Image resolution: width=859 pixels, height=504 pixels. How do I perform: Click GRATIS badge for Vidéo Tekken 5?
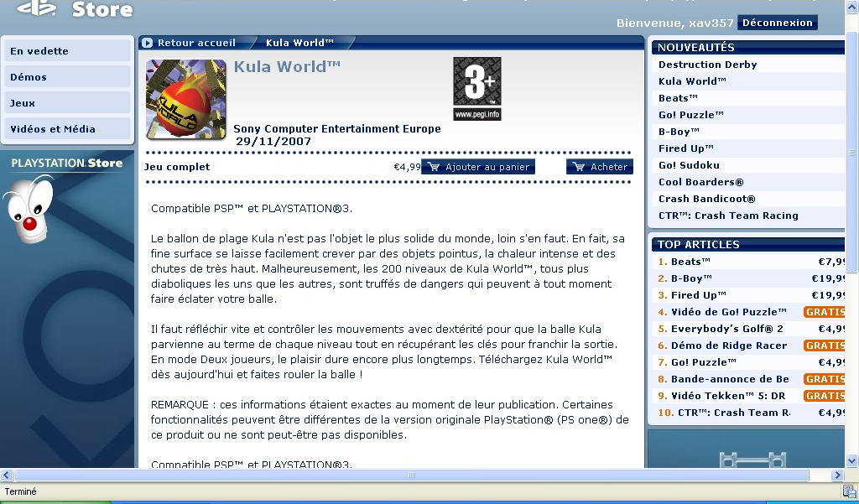tap(824, 396)
